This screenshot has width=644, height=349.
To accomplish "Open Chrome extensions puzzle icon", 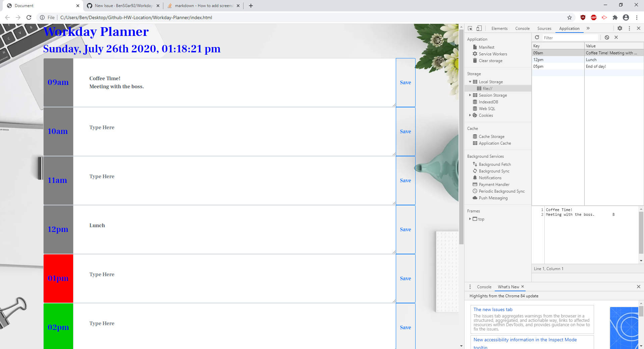I will (615, 17).
